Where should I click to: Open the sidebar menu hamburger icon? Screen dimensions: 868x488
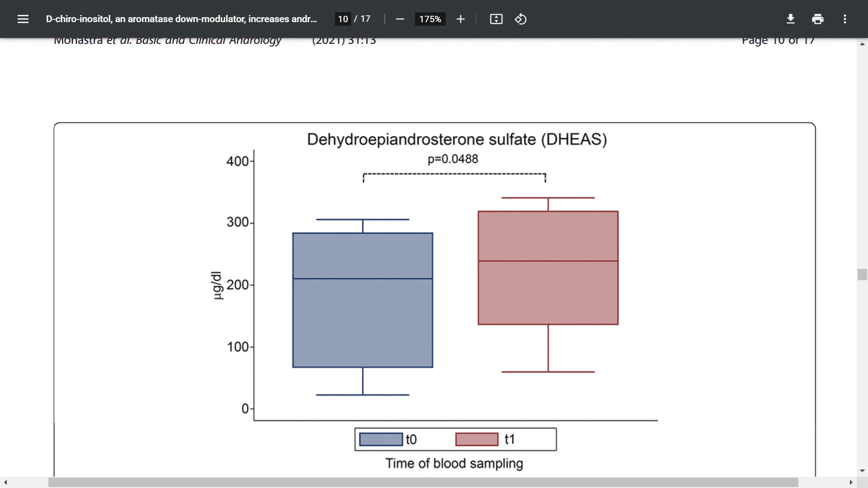click(x=23, y=19)
